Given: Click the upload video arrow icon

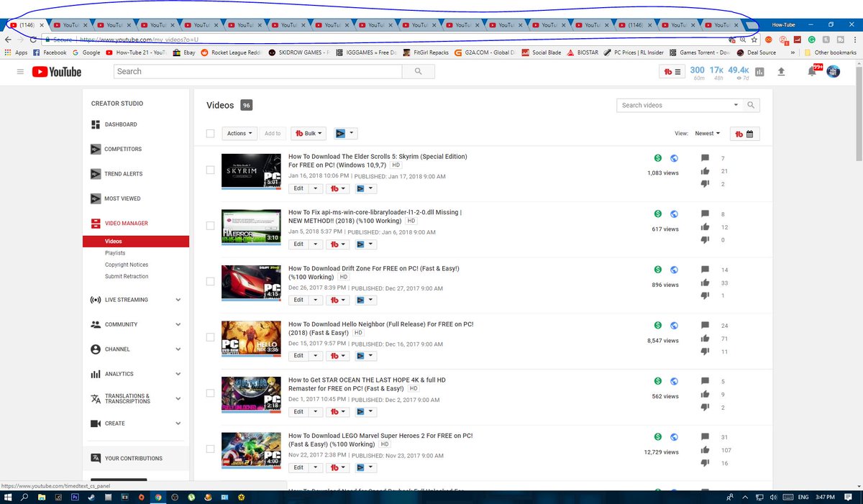Looking at the screenshot, I should tap(782, 71).
